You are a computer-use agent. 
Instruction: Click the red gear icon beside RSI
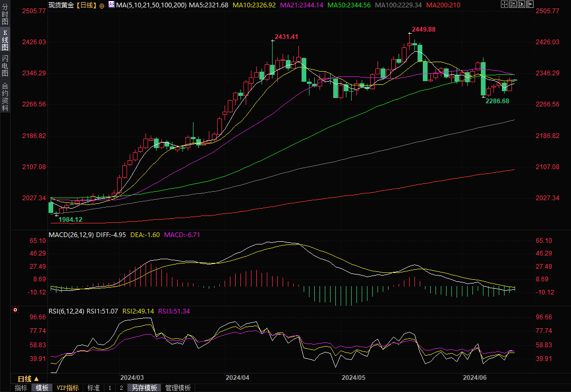[x=15, y=310]
